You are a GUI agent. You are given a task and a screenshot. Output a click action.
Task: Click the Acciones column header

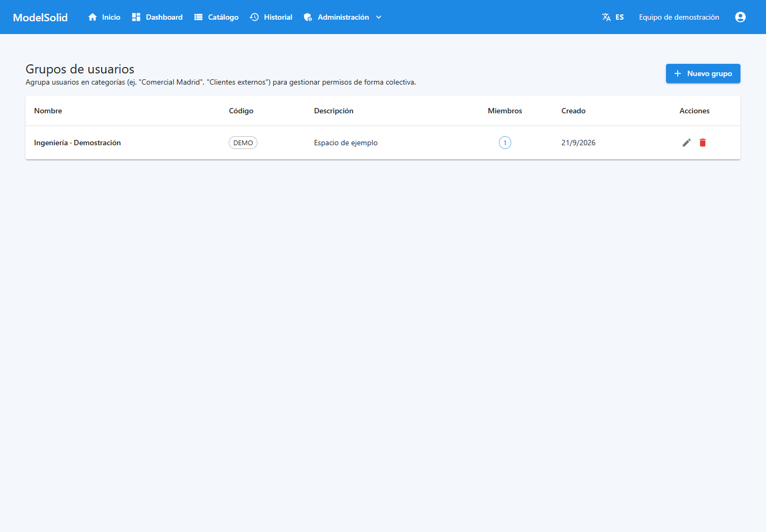[x=694, y=111]
